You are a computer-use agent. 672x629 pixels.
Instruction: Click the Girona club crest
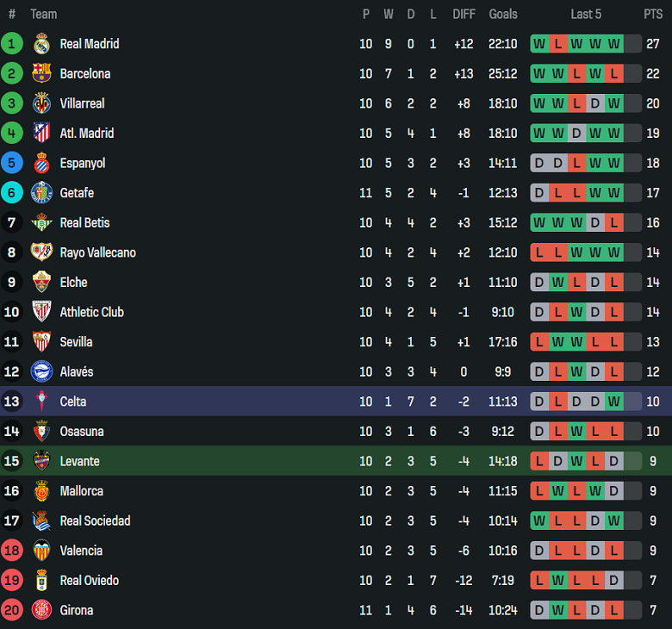pyautogui.click(x=41, y=611)
